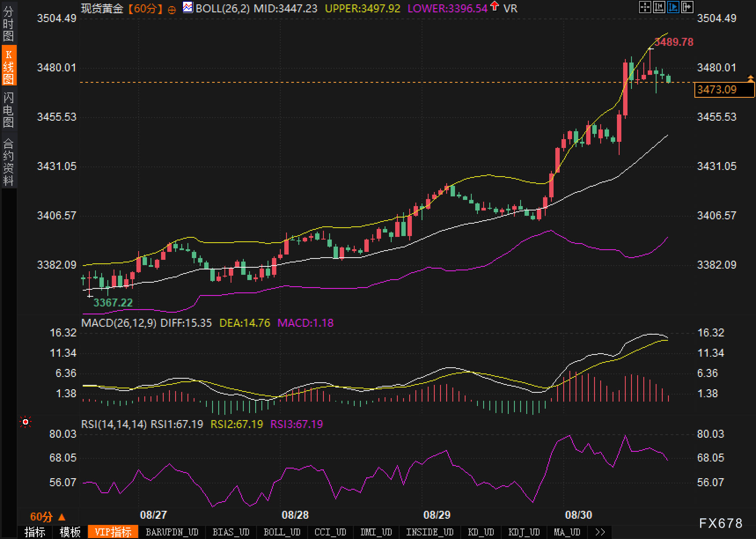Click the red sun icon beside RSI panel
Viewport: 756px width, 539px height.
pos(26,422)
